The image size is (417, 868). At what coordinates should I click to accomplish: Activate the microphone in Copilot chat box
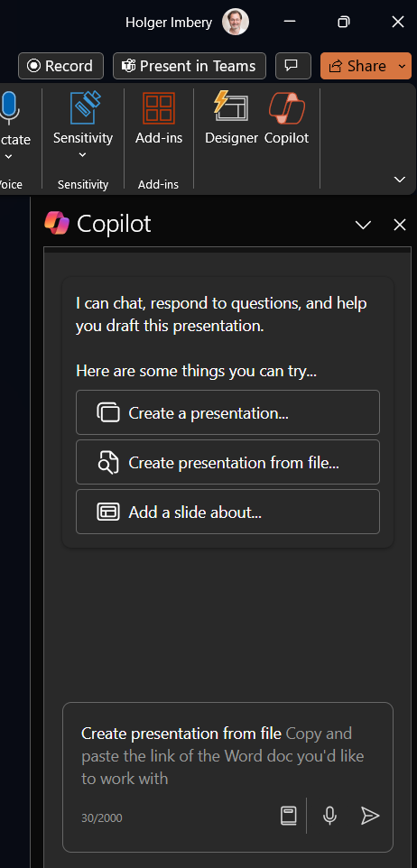(330, 816)
